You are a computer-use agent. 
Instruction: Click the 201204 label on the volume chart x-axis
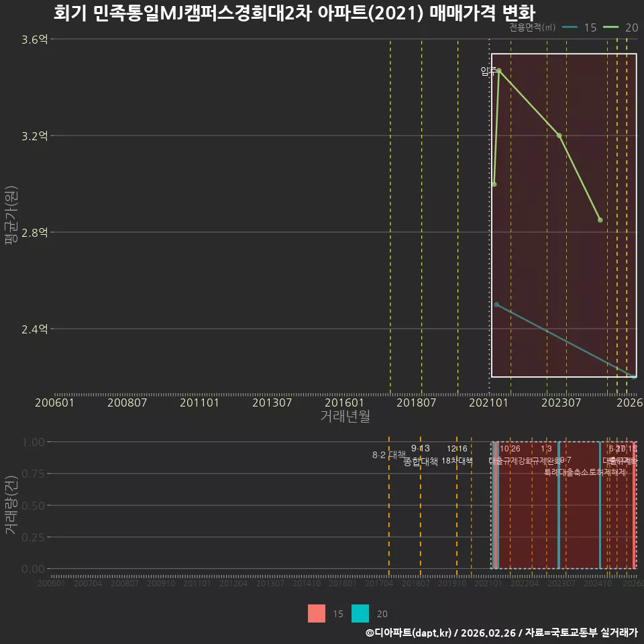coord(233,583)
